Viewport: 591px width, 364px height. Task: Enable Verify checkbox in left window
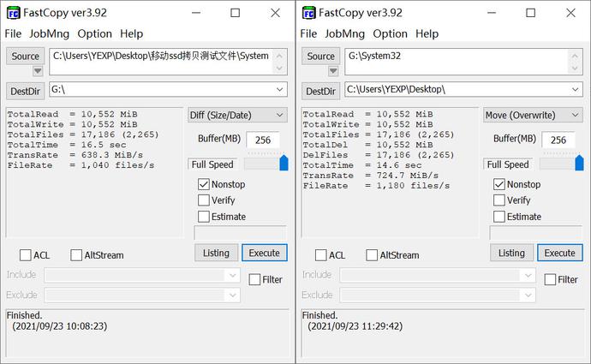204,200
